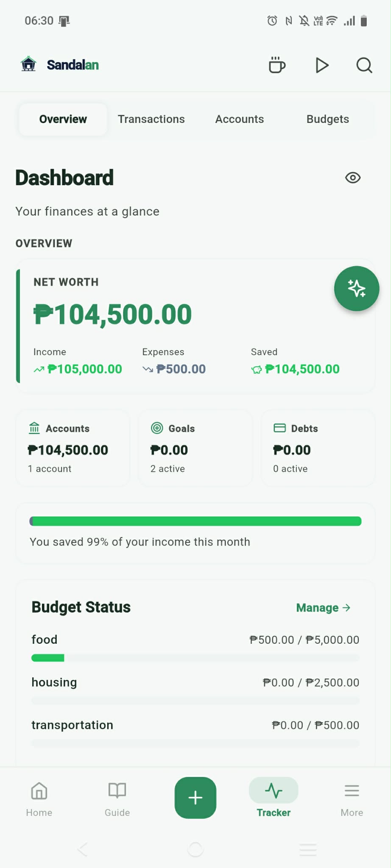391x868 pixels.
Task: Switch to the Transactions tab
Action: point(151,119)
